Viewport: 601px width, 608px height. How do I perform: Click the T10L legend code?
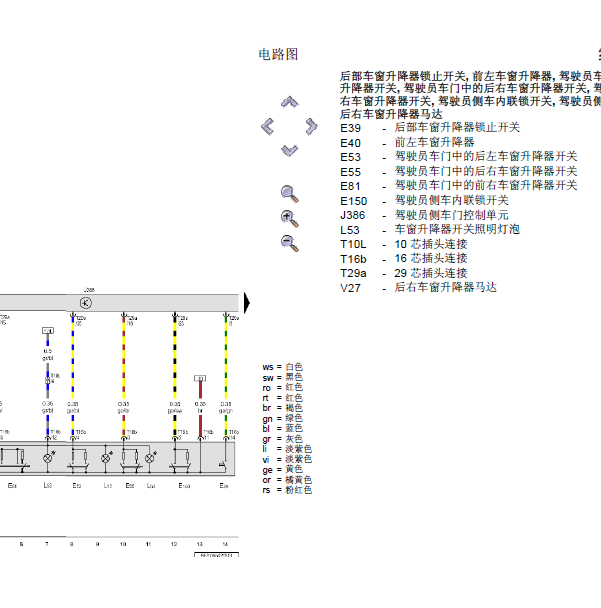(353, 244)
